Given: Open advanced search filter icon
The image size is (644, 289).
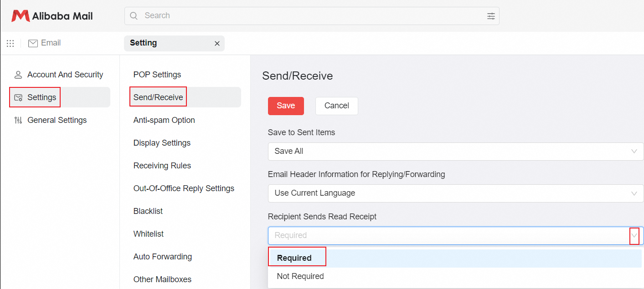Looking at the screenshot, I should click(491, 16).
